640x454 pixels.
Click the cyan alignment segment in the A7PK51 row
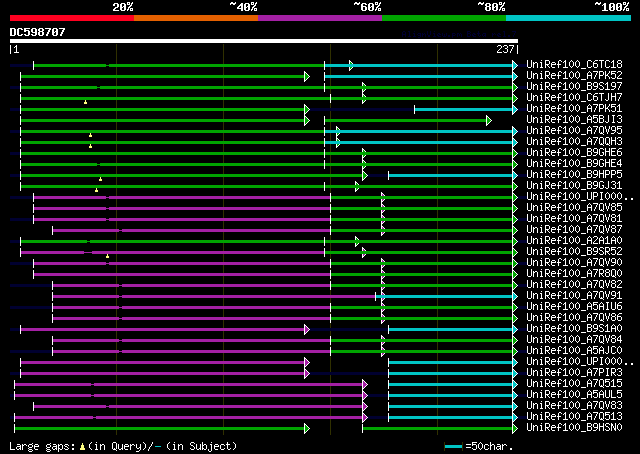(464, 109)
